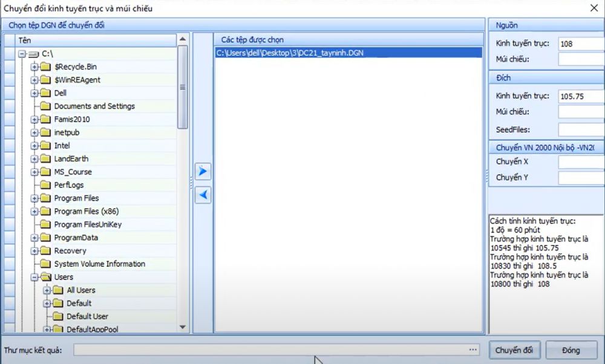Click the ellipsis browse icon for output folder
The height and width of the screenshot is (364, 605).
pos(473,350)
